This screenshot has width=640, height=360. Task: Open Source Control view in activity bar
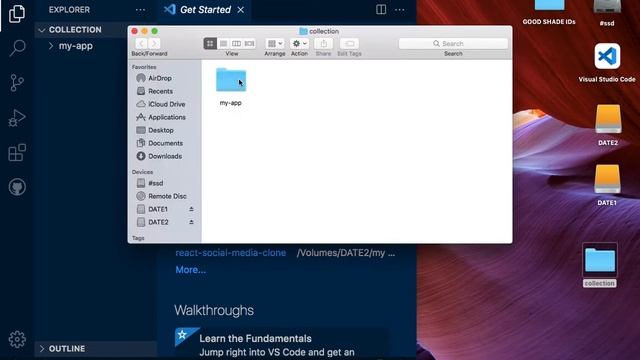(17, 83)
